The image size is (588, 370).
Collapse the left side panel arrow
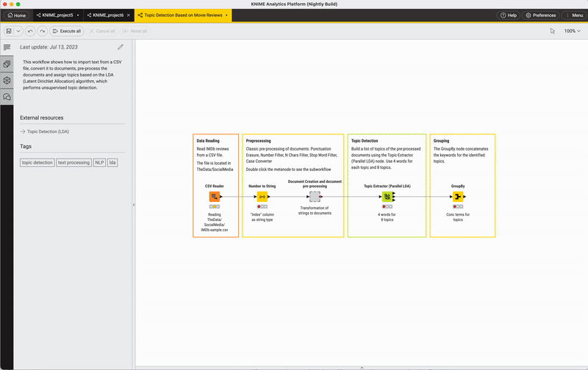(134, 205)
